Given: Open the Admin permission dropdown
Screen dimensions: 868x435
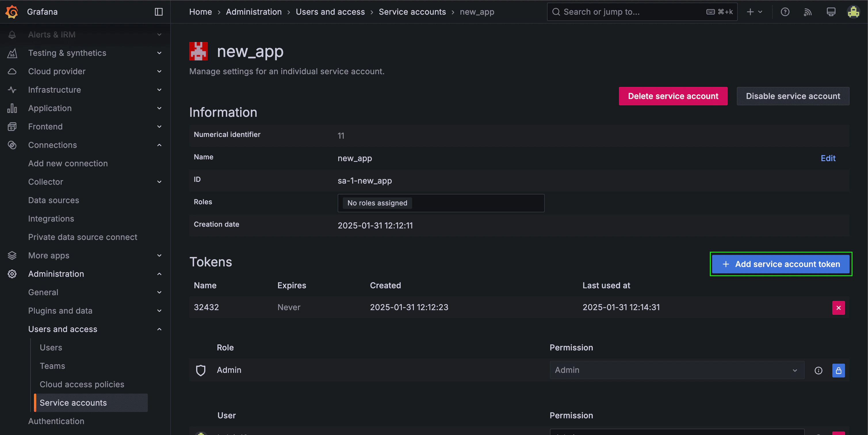Looking at the screenshot, I should (x=677, y=370).
